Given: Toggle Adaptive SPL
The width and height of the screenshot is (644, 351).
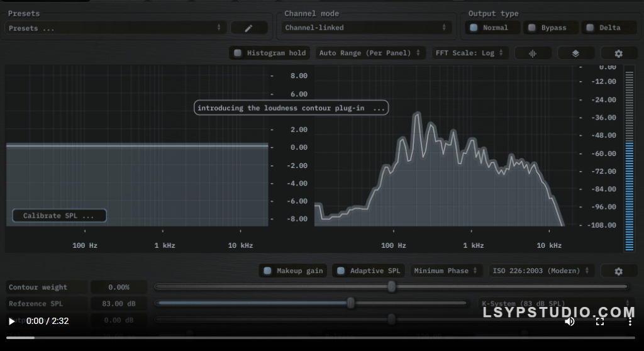Looking at the screenshot, I should [369, 271].
